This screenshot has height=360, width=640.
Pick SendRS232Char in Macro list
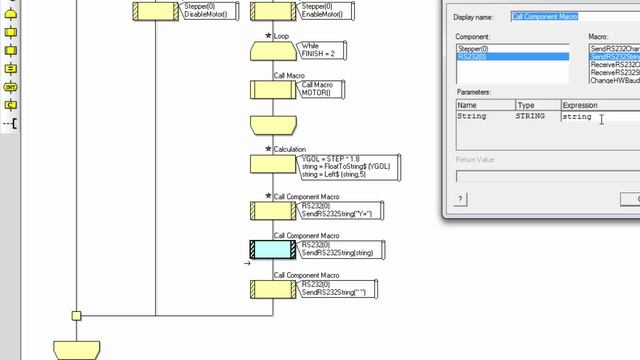(615, 49)
